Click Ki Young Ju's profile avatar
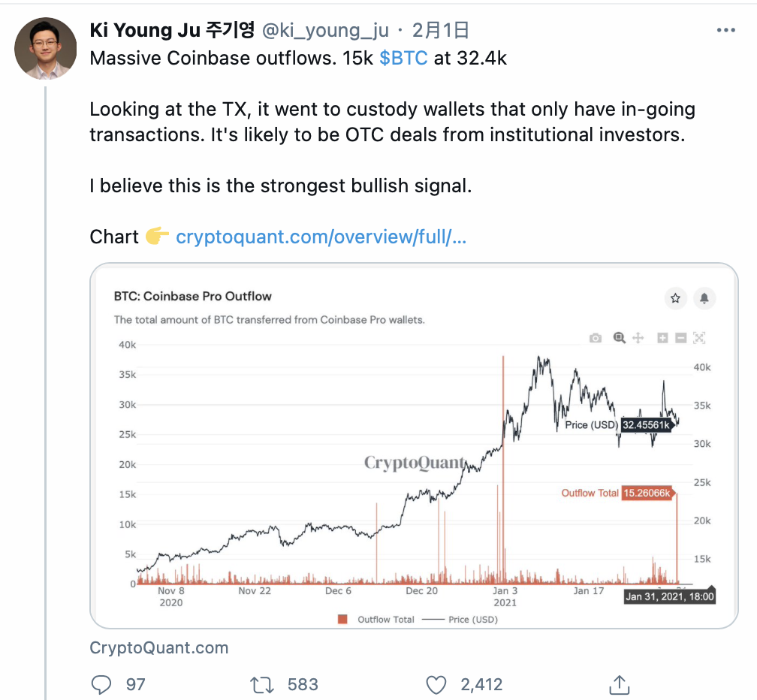This screenshot has height=700, width=757. [x=46, y=49]
